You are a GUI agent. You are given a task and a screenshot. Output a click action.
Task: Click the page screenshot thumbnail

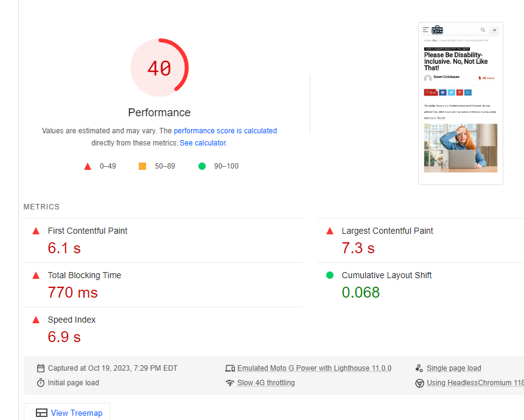[461, 103]
